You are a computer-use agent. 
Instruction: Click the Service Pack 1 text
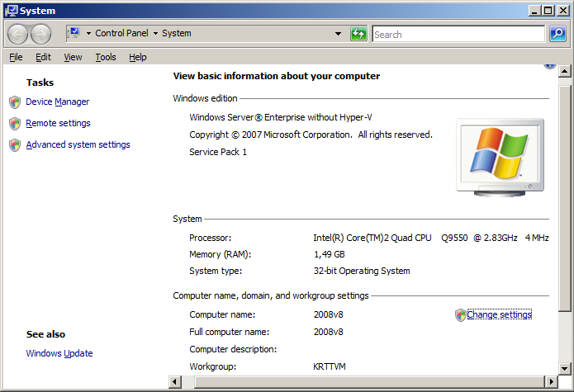[218, 152]
